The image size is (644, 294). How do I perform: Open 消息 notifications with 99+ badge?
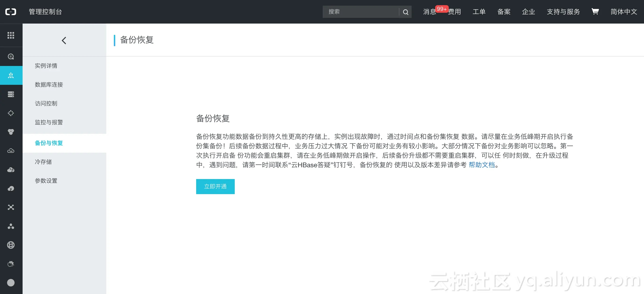[429, 12]
